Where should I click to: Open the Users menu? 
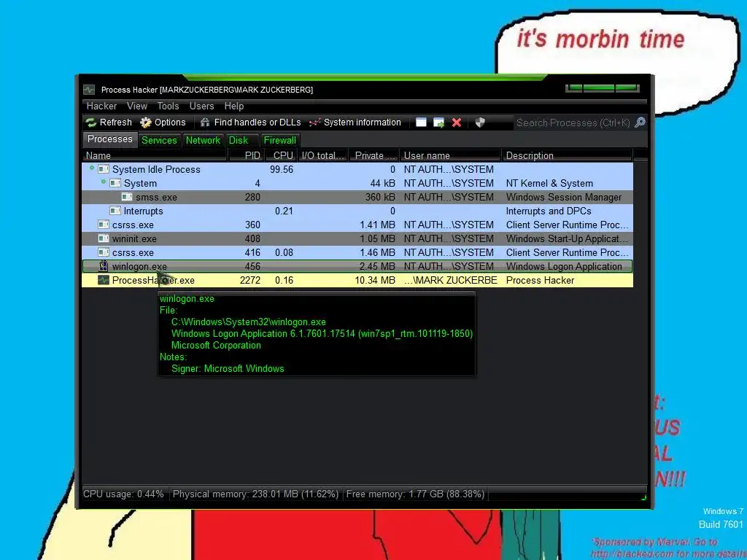pos(201,106)
